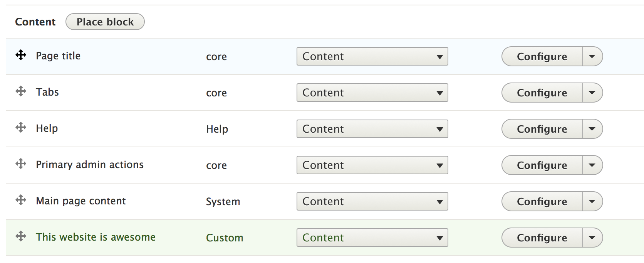
Task: Open region dropdown for Primary admin actions
Action: [x=372, y=165]
